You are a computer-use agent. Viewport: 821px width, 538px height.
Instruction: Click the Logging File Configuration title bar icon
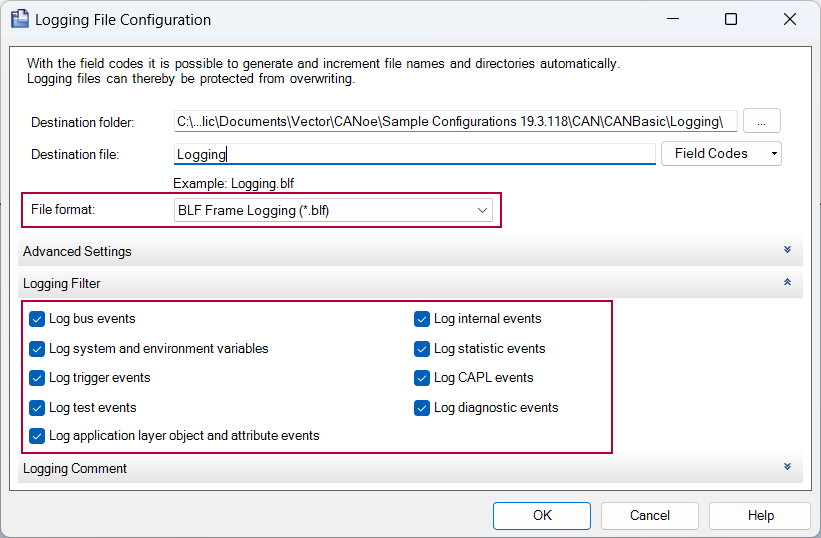tap(19, 19)
